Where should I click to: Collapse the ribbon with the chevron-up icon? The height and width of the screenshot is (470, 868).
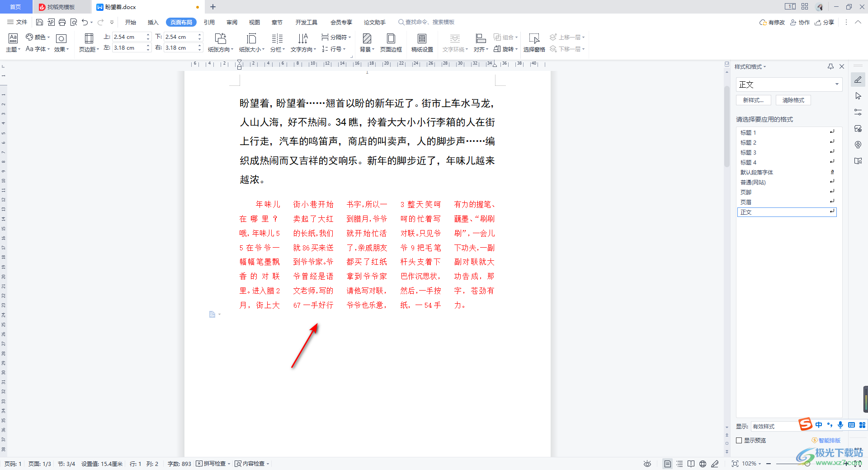point(858,22)
